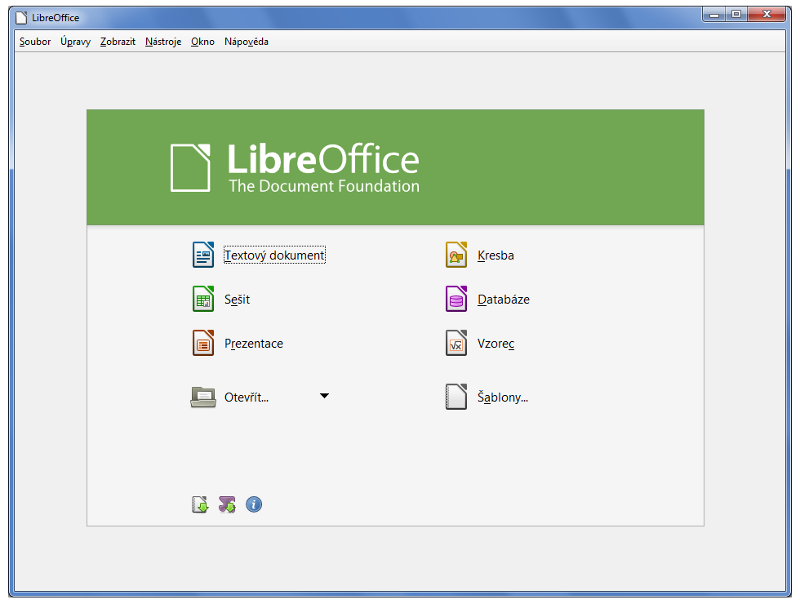Expand the dropdown arrow next to Otevřít
Viewport: 800px width, 604px height.
pos(324,396)
